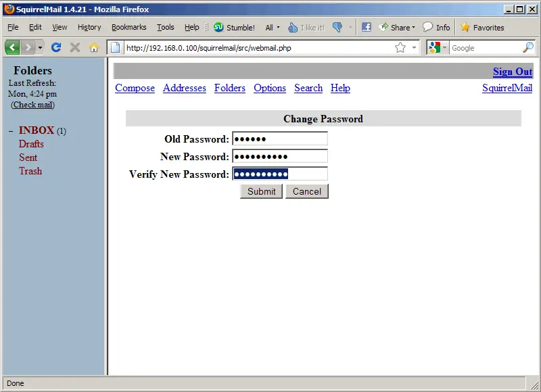Click the SquirrelMail link at right

(x=507, y=88)
